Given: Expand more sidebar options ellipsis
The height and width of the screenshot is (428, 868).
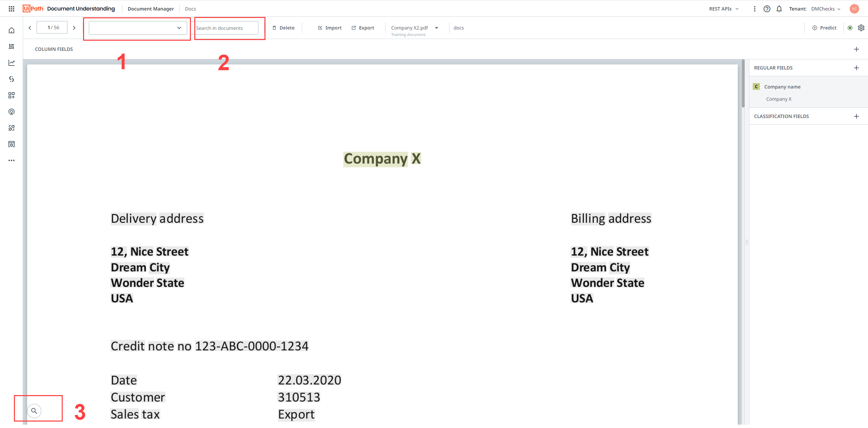Looking at the screenshot, I should click(x=12, y=160).
